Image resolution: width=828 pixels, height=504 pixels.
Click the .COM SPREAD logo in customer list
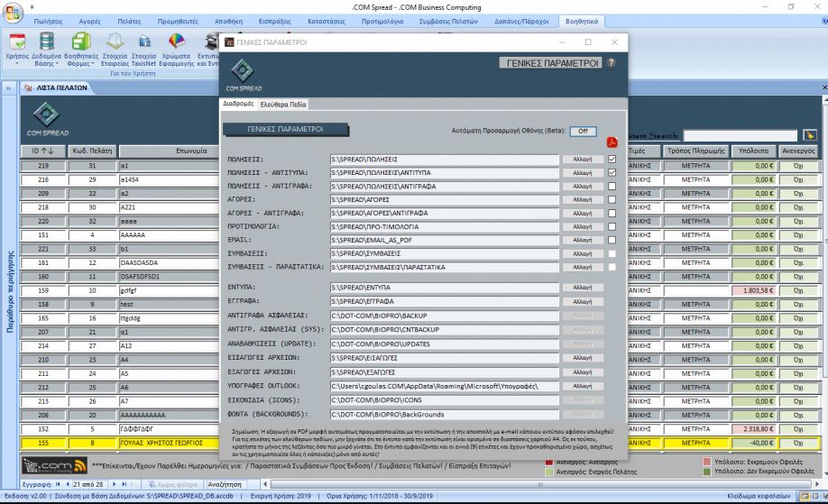point(47,119)
